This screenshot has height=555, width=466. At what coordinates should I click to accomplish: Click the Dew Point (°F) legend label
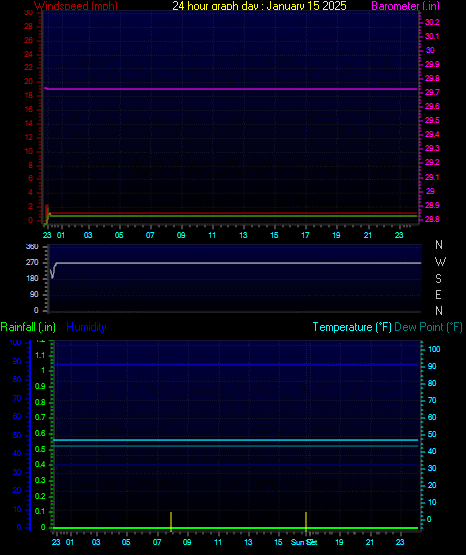pos(428,327)
